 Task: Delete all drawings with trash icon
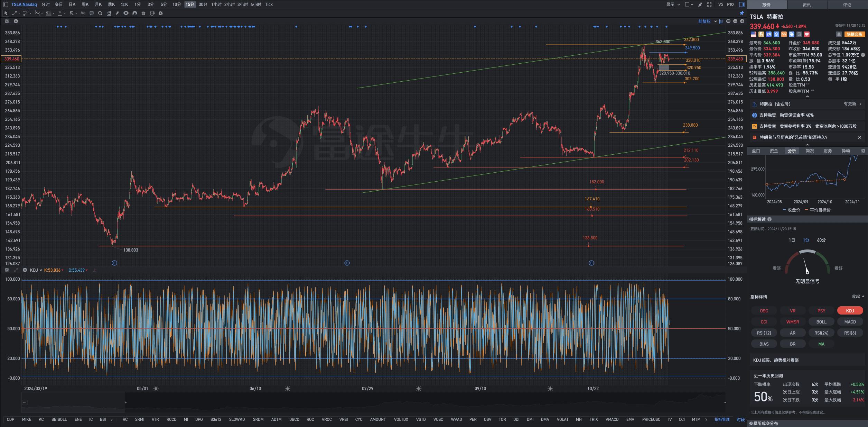[143, 13]
